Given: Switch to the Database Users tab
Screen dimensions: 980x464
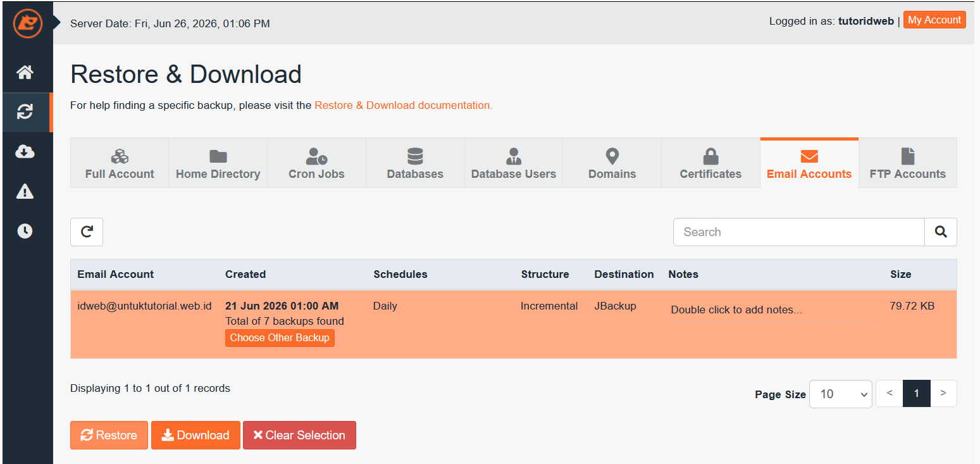Looking at the screenshot, I should click(514, 163).
